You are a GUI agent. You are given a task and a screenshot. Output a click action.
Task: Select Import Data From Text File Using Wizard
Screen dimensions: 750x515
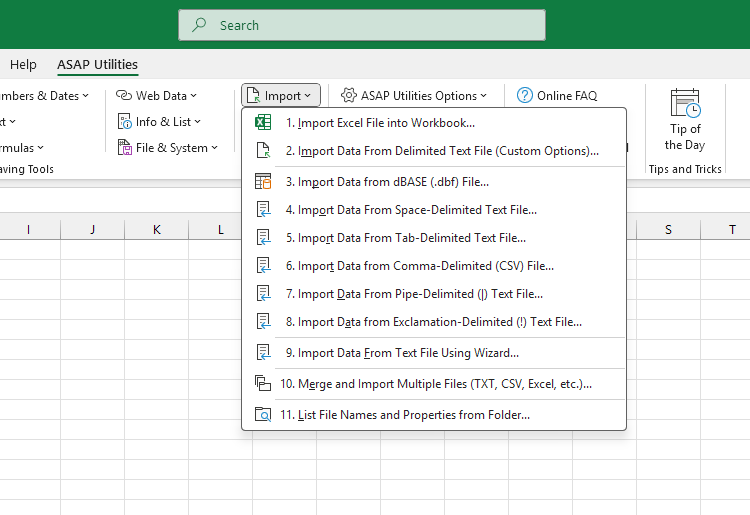tap(408, 353)
